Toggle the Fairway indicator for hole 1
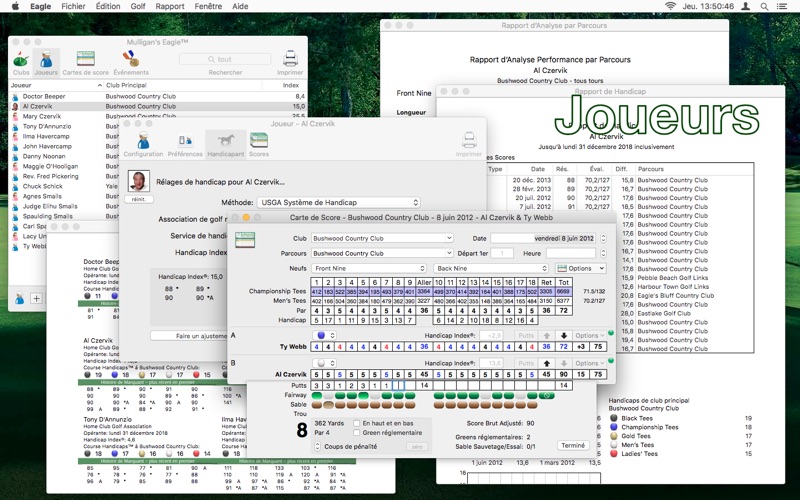Viewport: 800px width, 500px height. pyautogui.click(x=316, y=395)
